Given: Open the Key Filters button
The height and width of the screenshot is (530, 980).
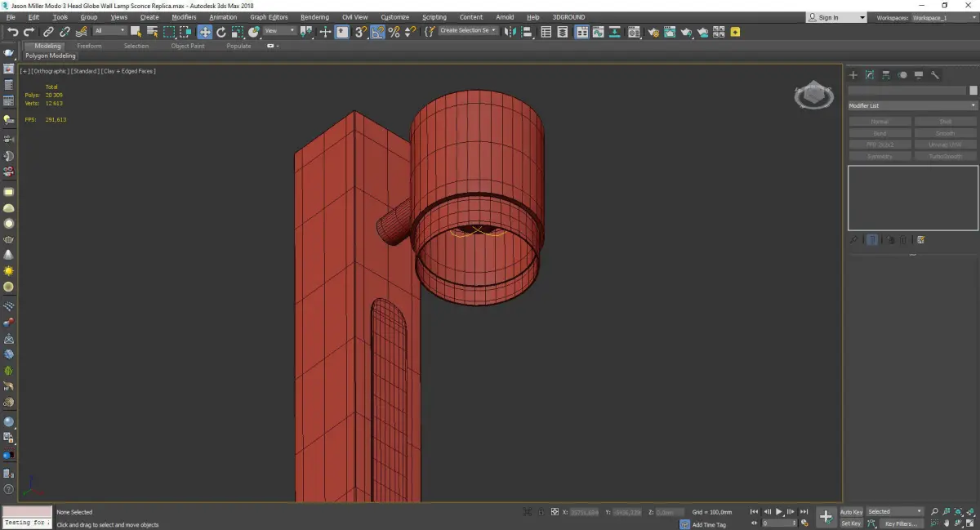Looking at the screenshot, I should coord(901,523).
